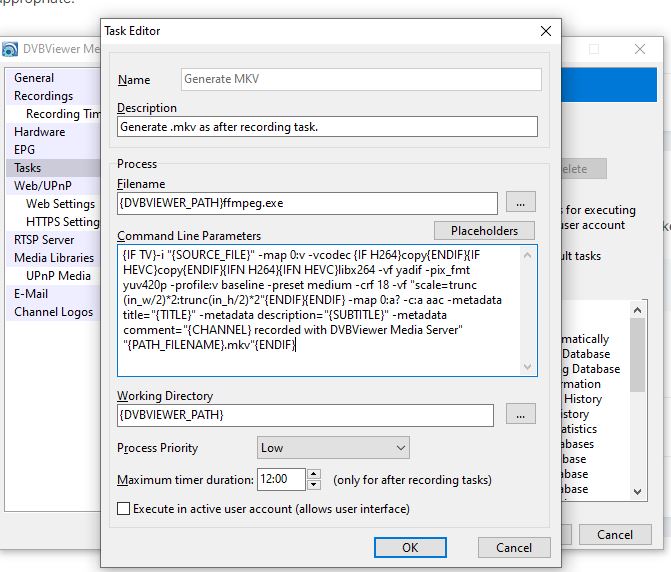Screen dimensions: 671x572
Task: Enable Execute in active user account checkbox
Action: pyautogui.click(x=124, y=509)
